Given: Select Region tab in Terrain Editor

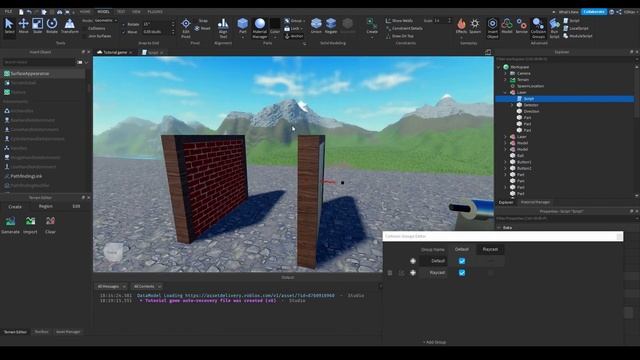Looking at the screenshot, I should coord(45,207).
